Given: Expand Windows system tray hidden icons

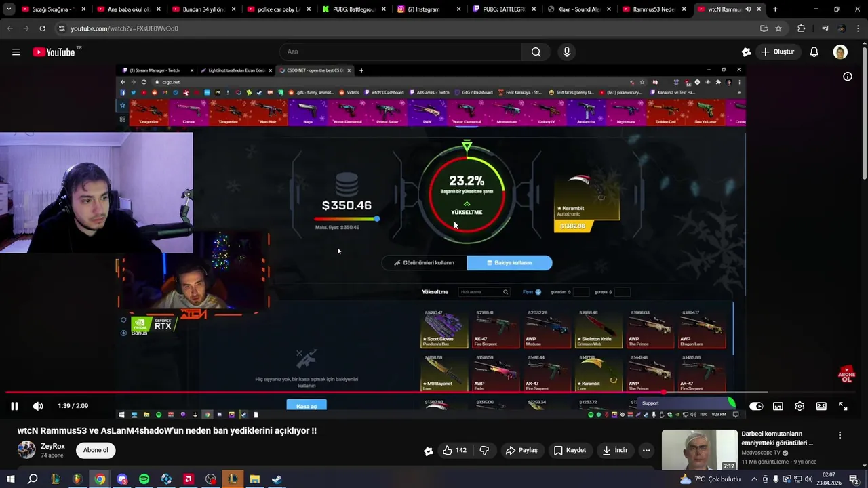Looking at the screenshot, I should click(754, 479).
